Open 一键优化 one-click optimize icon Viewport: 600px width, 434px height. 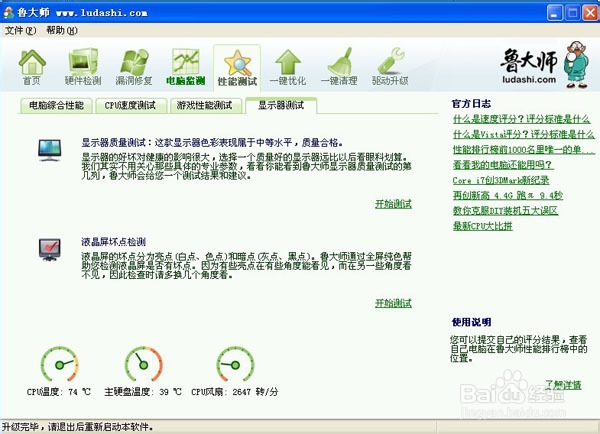coord(288,67)
